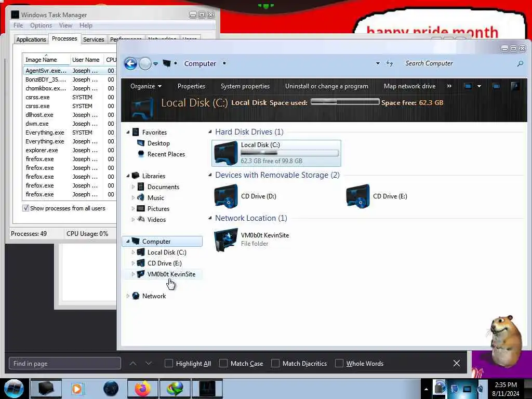Sort processes by Image Name column
The image size is (532, 399).
coord(46,60)
